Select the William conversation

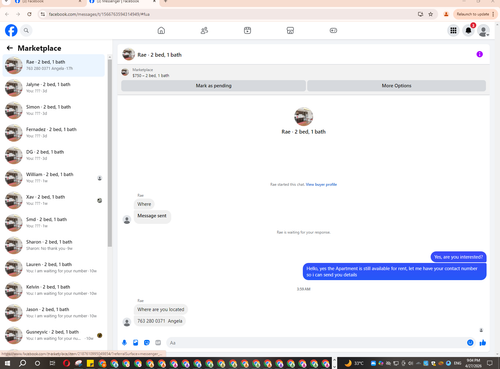(54, 178)
